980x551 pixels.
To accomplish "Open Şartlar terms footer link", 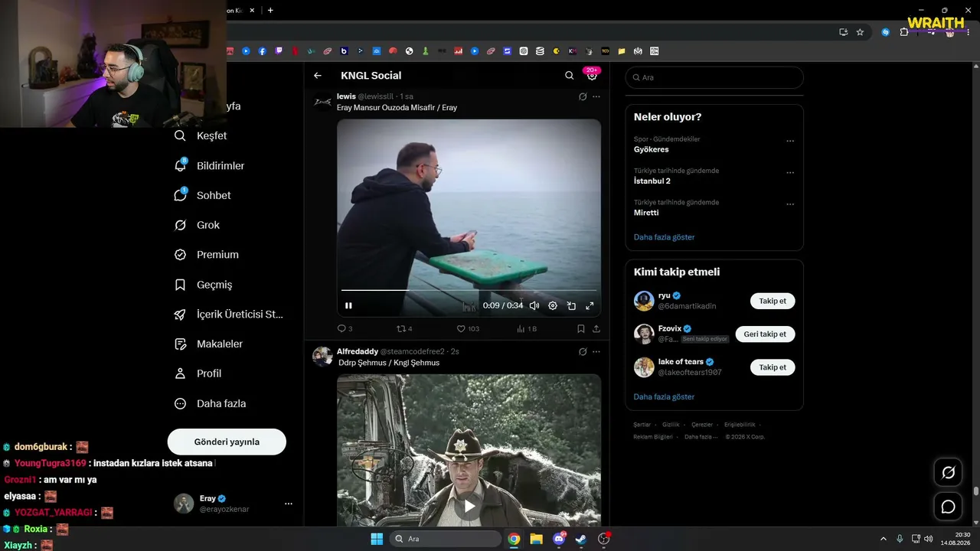I will point(642,425).
